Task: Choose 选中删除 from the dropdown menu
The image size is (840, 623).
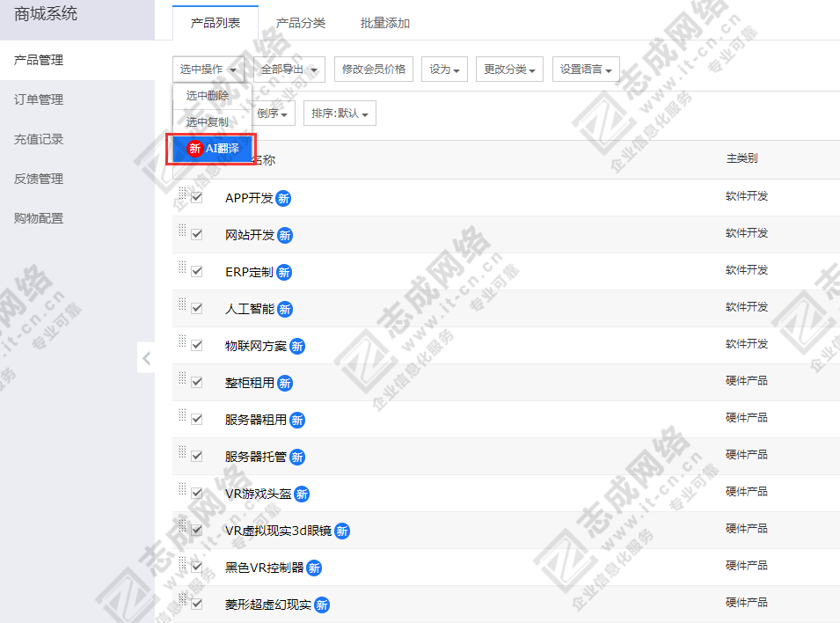Action: pyautogui.click(x=212, y=96)
